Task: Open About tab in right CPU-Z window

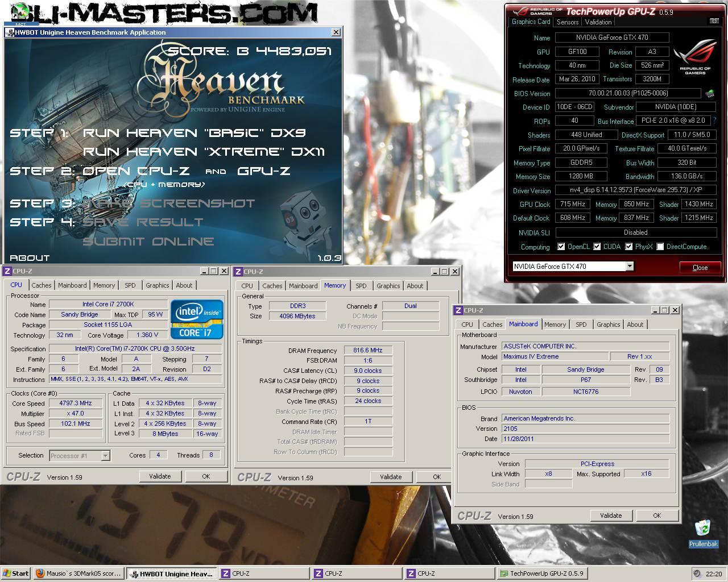Action: (x=635, y=325)
